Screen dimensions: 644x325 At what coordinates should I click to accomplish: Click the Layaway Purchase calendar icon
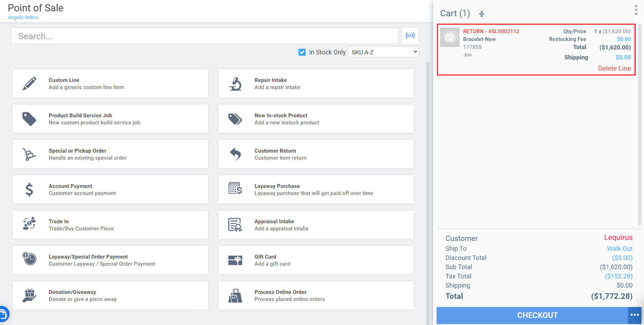(235, 188)
